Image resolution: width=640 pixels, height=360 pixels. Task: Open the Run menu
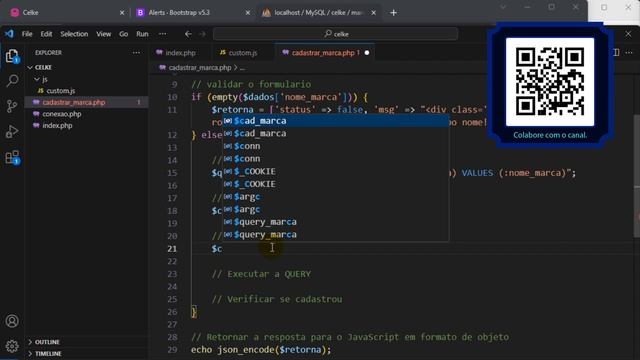coord(142,34)
